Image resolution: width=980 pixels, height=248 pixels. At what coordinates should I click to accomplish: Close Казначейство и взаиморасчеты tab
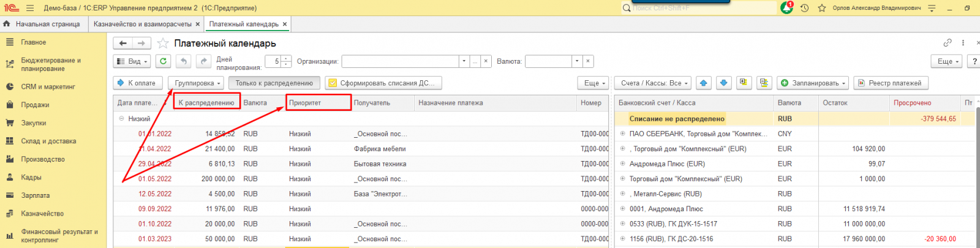coord(198,24)
